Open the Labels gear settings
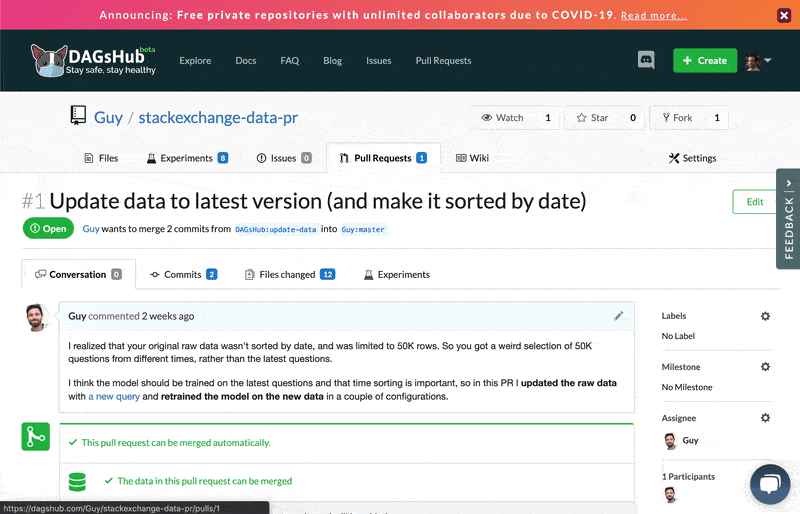The width and height of the screenshot is (800, 514). (765, 316)
